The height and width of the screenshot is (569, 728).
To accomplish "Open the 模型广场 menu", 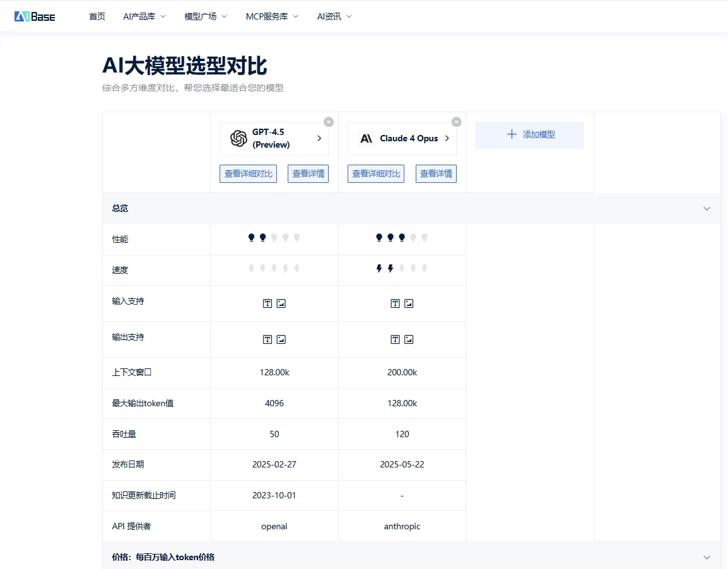I will point(206,16).
